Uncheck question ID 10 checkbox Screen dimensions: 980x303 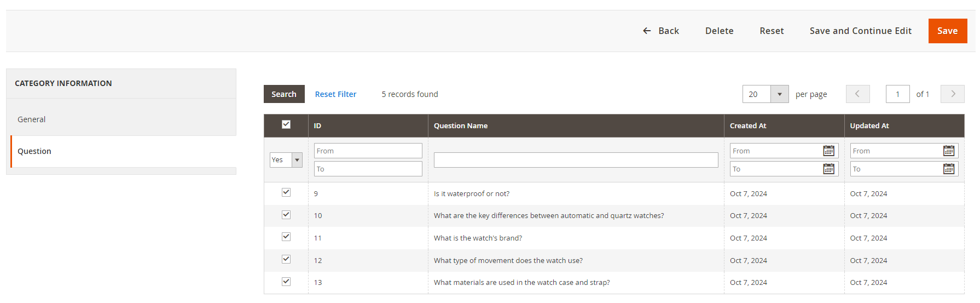pos(286,215)
